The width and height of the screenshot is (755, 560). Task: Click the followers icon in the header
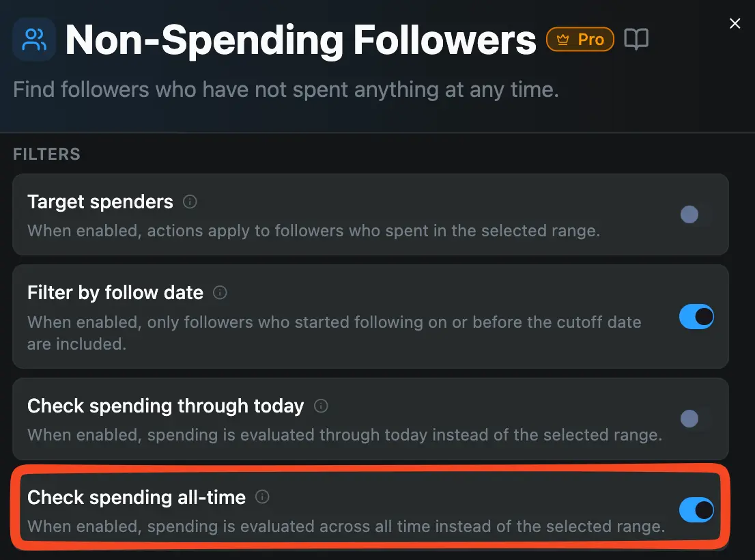coord(33,40)
